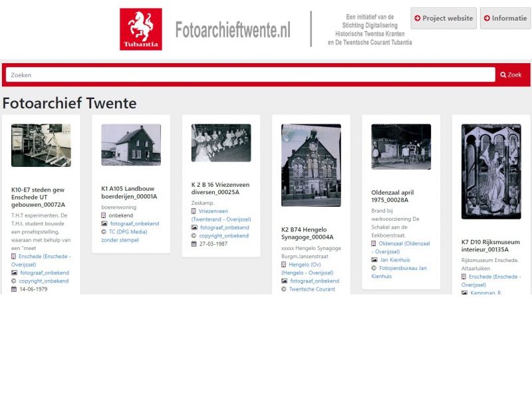Follow the Vriezenveen (Twenterand - Overijssel) location link
Image resolution: width=532 pixels, height=399 pixels.
point(220,215)
